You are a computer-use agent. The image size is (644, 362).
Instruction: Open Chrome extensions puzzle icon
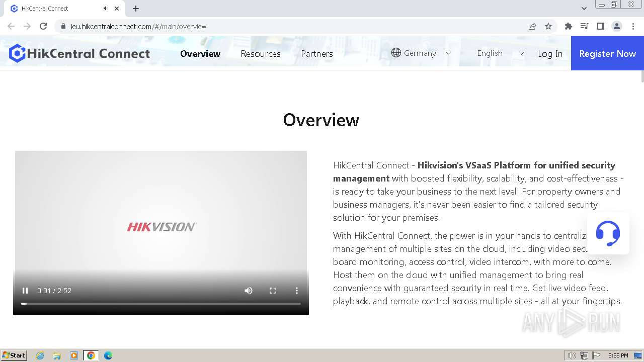point(569,26)
